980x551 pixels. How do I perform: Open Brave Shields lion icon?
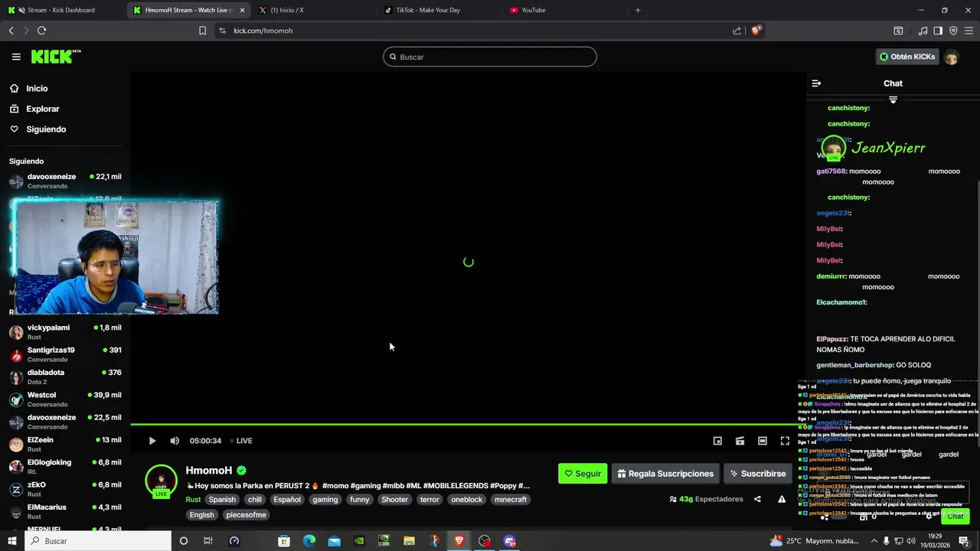[756, 31]
